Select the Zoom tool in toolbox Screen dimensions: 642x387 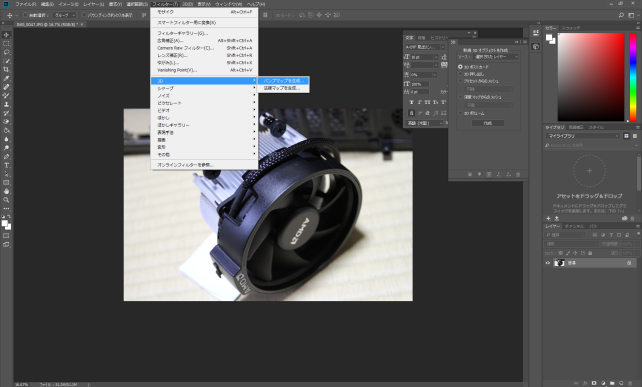tap(6, 200)
